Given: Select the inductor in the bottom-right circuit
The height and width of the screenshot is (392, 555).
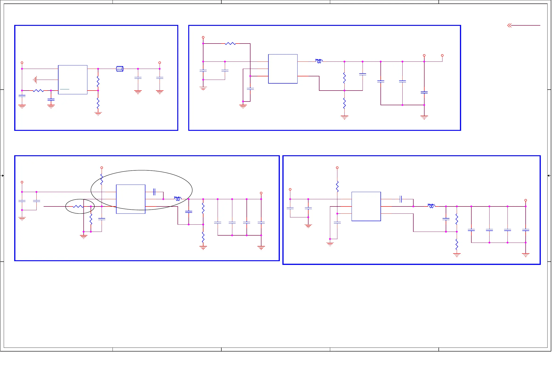Looking at the screenshot, I should [x=432, y=206].
